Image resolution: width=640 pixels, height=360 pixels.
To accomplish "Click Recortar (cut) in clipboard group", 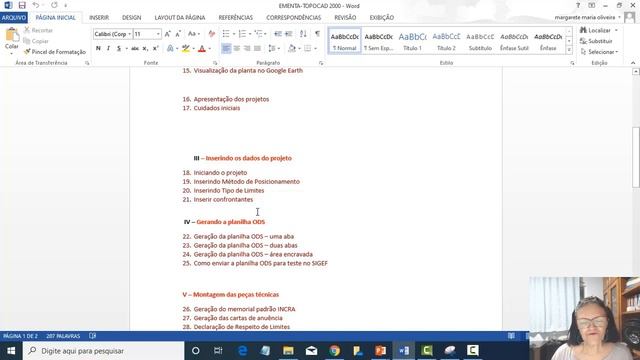I will click(38, 30).
